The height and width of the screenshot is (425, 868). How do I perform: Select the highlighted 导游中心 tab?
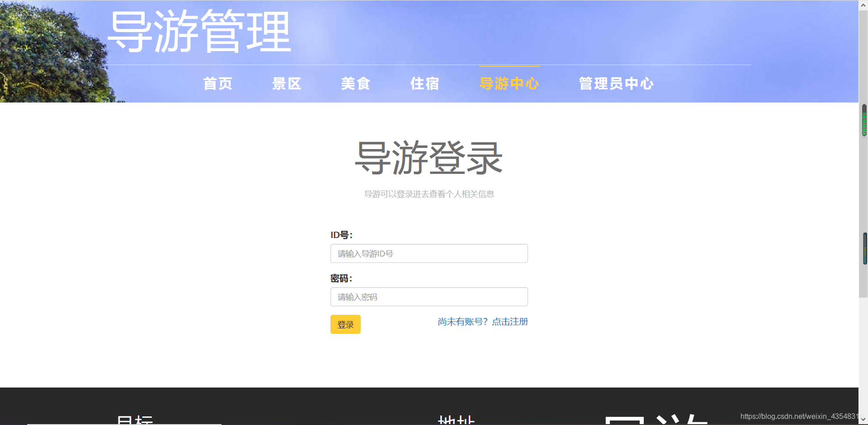[509, 84]
